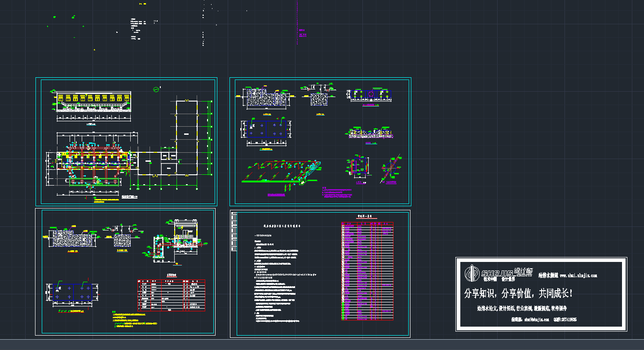The height and width of the screenshot is (350, 644).
Task: Select the banner line beginning 给排水论文
Action: click(x=522, y=309)
